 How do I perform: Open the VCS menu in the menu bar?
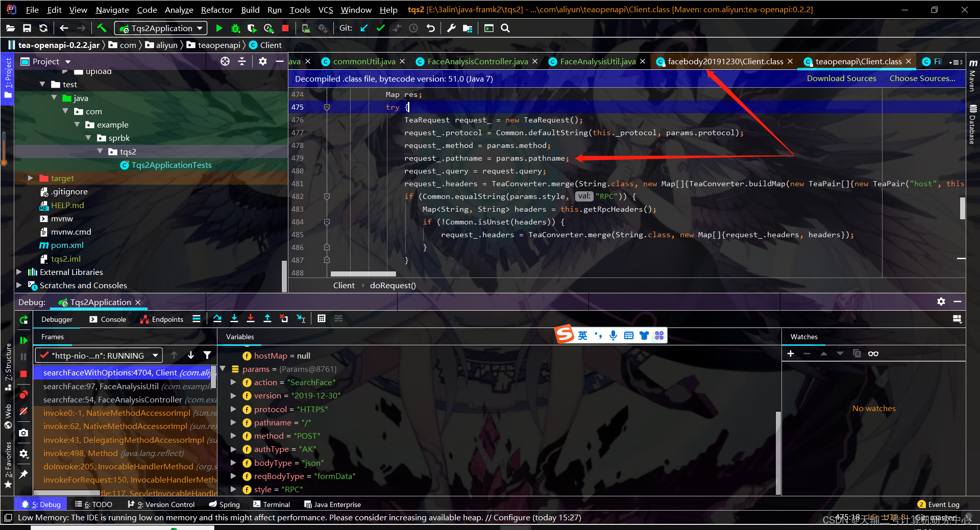tap(325, 9)
